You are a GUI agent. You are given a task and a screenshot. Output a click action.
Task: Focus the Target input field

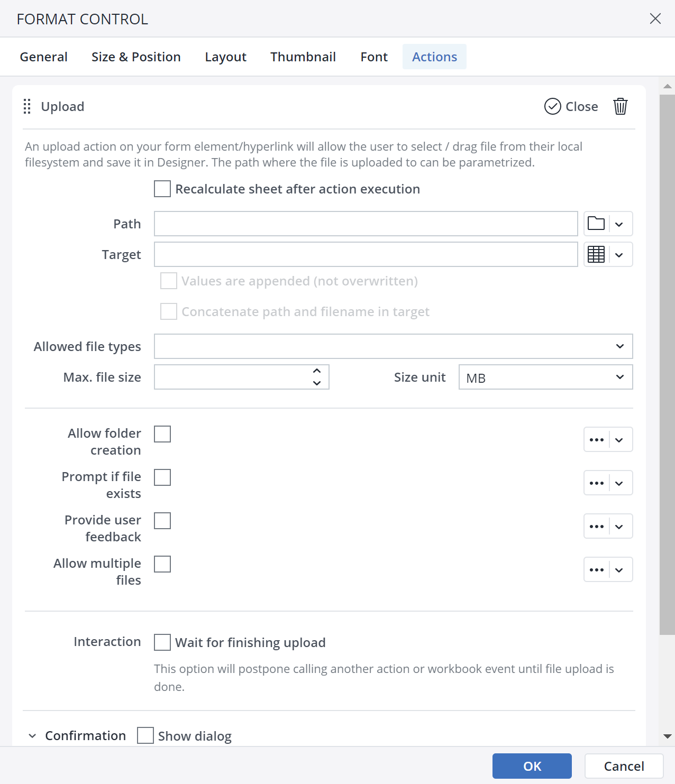pyautogui.click(x=366, y=254)
